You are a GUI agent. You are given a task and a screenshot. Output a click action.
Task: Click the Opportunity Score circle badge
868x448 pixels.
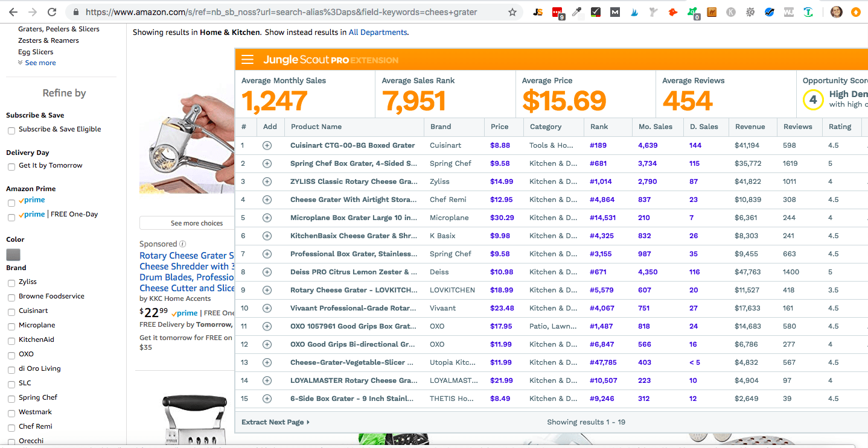coord(812,100)
